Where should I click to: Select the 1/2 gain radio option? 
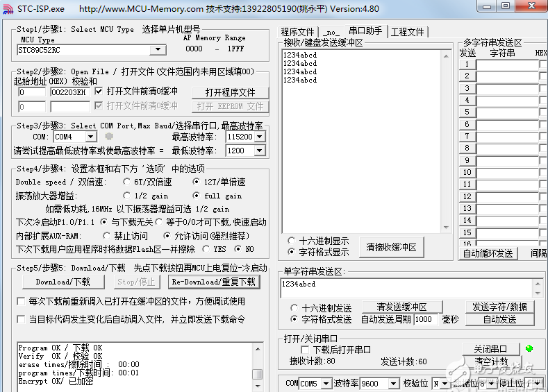tap(126, 196)
